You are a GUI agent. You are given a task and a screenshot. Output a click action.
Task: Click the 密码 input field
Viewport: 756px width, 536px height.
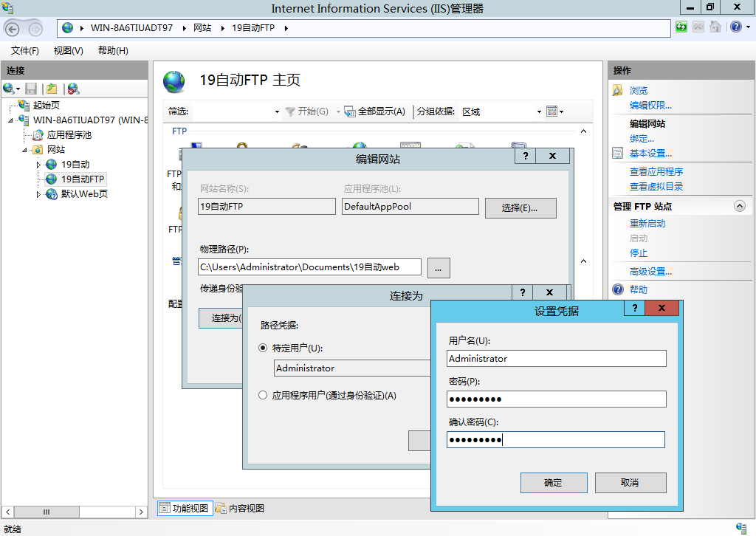557,399
